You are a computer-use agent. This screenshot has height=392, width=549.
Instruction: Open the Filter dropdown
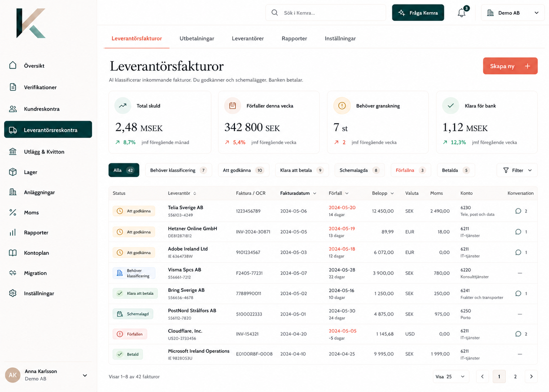(x=517, y=170)
